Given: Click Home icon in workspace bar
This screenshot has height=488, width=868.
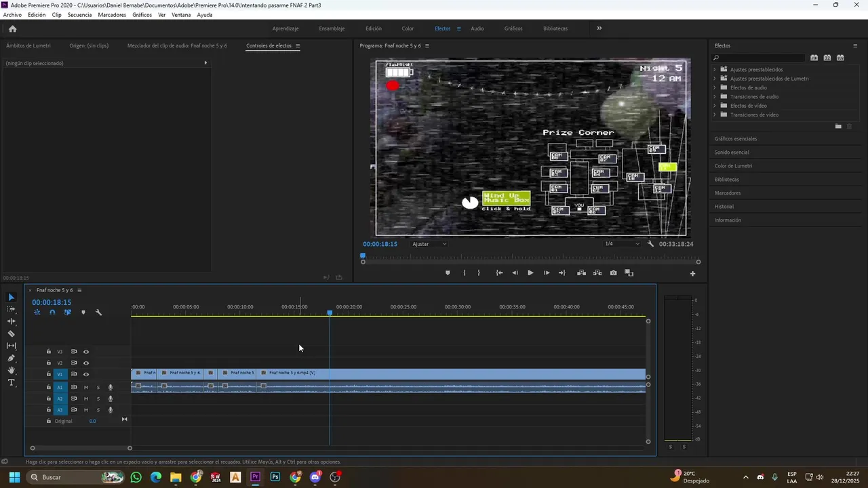Looking at the screenshot, I should [12, 28].
